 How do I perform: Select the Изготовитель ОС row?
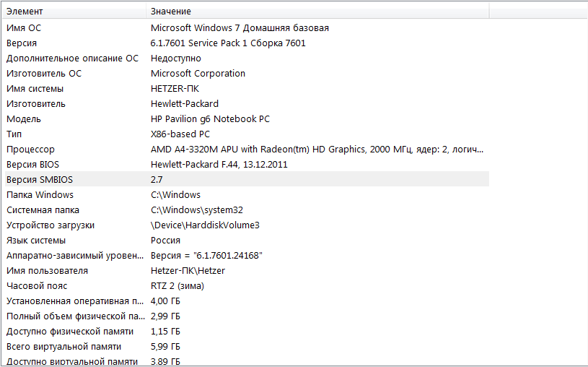point(247,73)
